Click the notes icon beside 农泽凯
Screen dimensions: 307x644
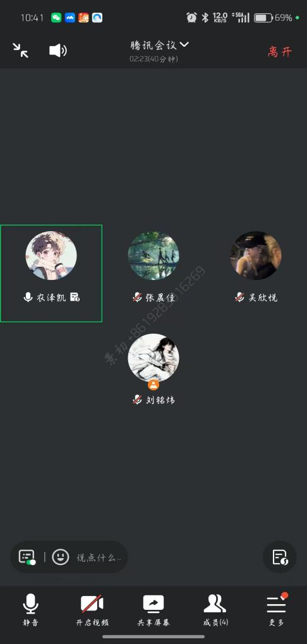pyautogui.click(x=75, y=298)
